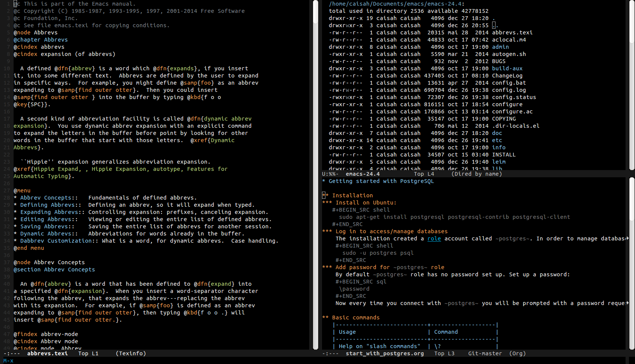The width and height of the screenshot is (635, 364).
Task: Fold 'Add password for ~postgres~ role' heading
Action: tap(383, 267)
